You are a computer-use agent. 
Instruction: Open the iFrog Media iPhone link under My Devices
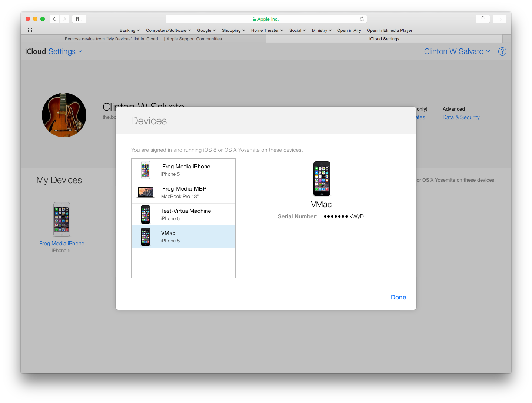(61, 244)
